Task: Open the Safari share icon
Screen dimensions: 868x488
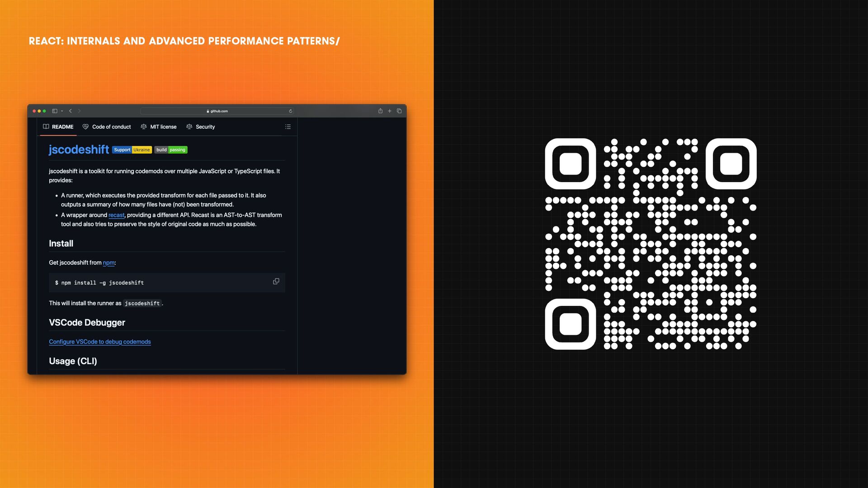Action: (x=380, y=111)
